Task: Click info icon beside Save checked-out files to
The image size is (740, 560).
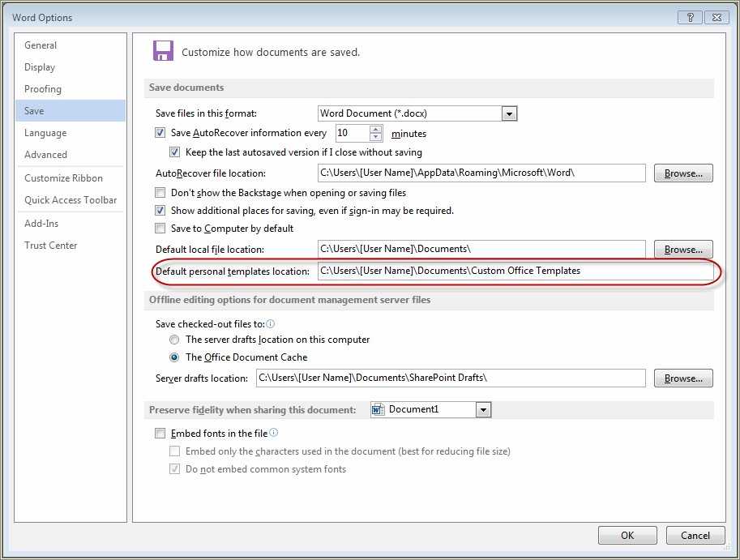Action: 271,323
